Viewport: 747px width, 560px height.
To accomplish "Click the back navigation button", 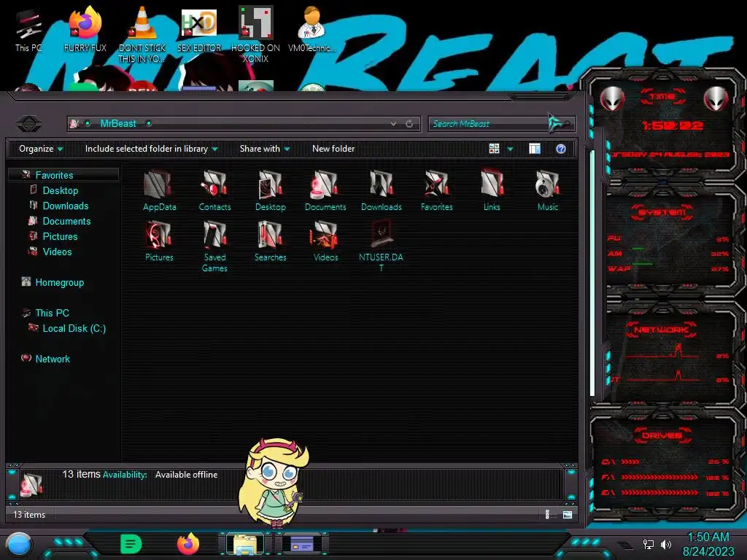I will coord(29,124).
